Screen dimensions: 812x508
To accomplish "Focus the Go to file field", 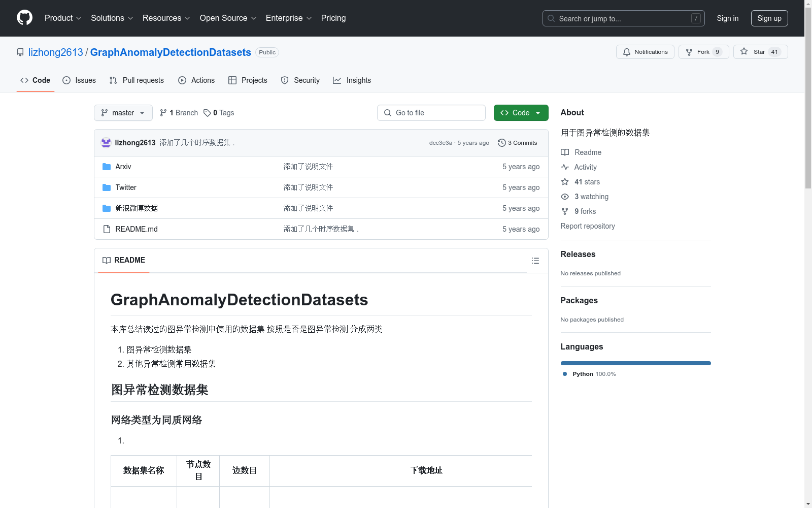I will coord(431,113).
